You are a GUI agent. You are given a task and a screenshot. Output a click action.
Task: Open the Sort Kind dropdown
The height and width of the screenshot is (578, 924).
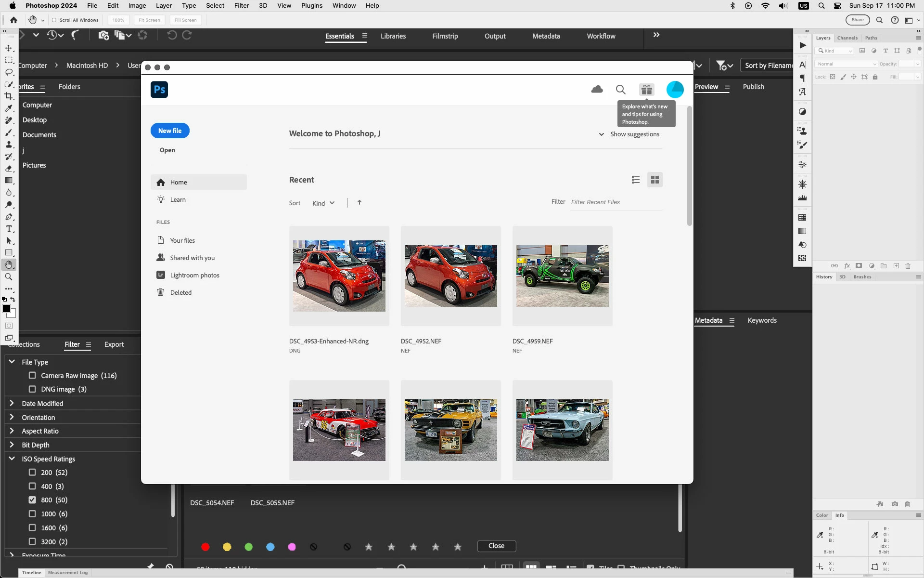point(323,203)
